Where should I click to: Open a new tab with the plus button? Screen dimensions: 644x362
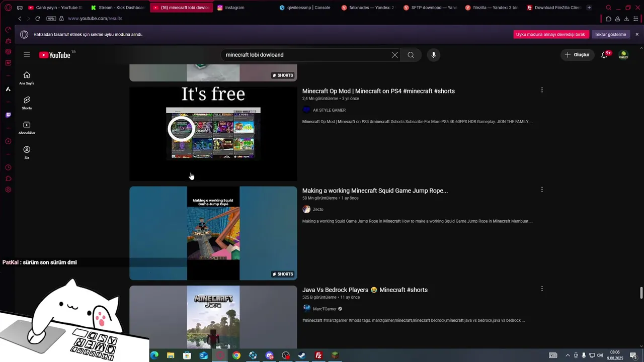(589, 8)
